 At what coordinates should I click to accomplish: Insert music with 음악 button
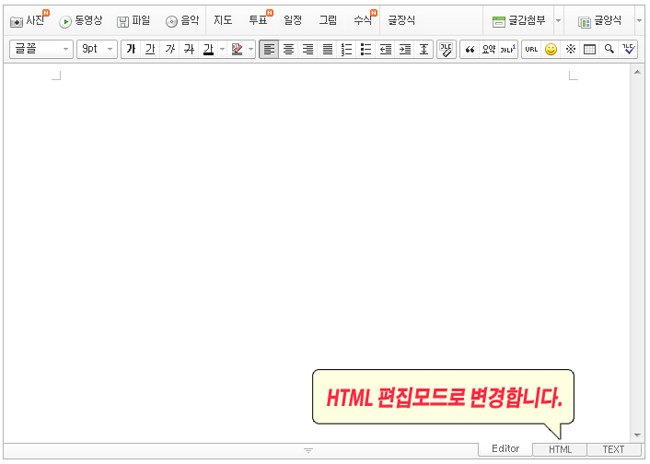pos(182,21)
